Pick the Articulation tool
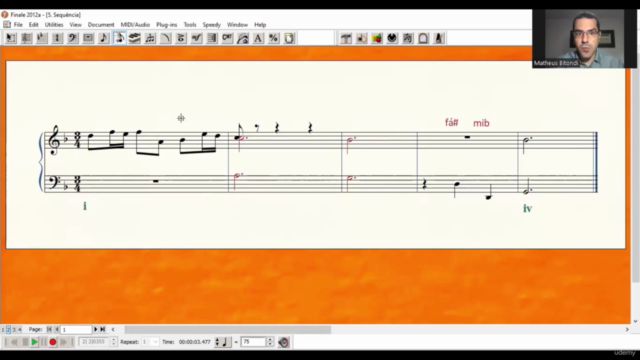The width and height of the screenshot is (640, 360). pos(181,38)
